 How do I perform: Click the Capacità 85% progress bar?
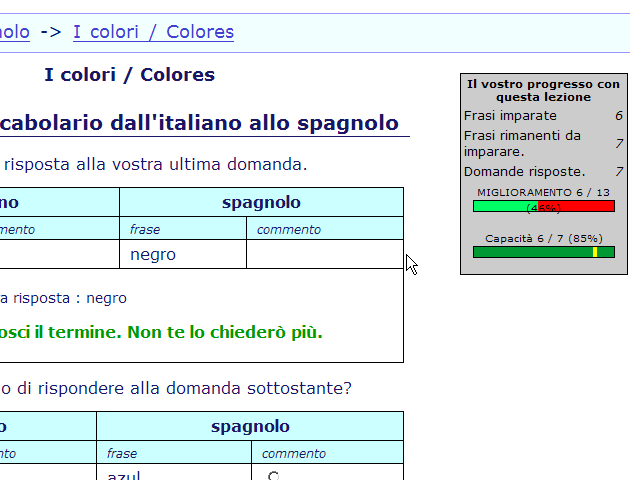(544, 252)
